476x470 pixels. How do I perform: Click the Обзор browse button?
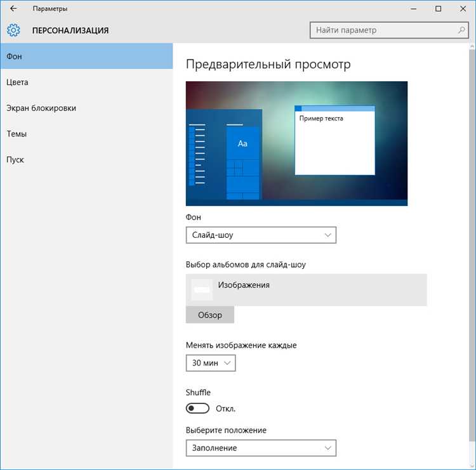click(210, 315)
